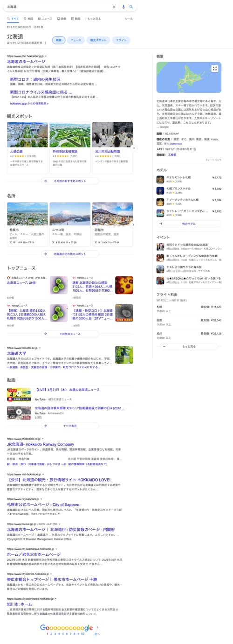Click the blue magnifier search icon
The height and width of the screenshot is (644, 233).
pyautogui.click(x=131, y=7)
